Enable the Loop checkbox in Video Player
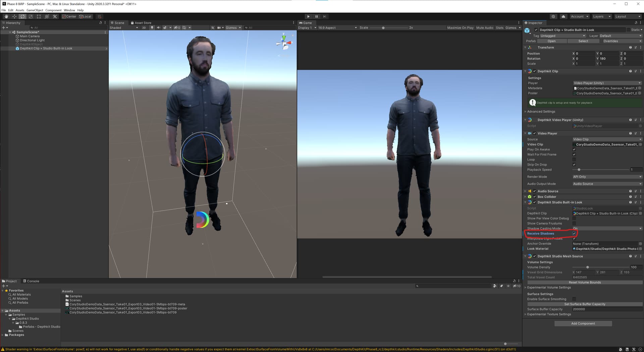 (x=574, y=160)
